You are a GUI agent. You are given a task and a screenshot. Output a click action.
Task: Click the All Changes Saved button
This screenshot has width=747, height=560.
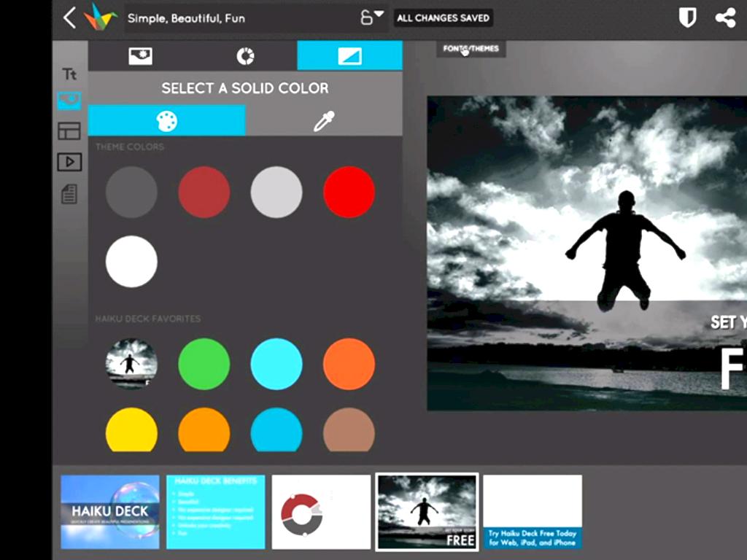tap(443, 18)
